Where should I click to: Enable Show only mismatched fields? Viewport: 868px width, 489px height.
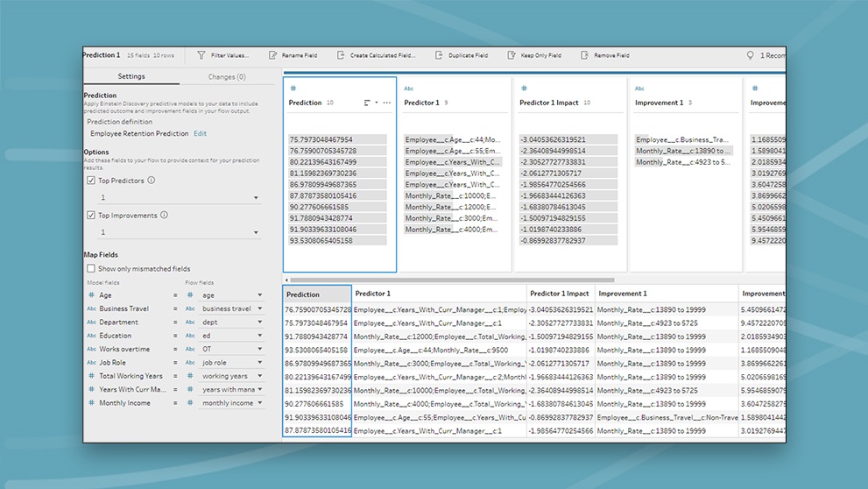pos(91,269)
